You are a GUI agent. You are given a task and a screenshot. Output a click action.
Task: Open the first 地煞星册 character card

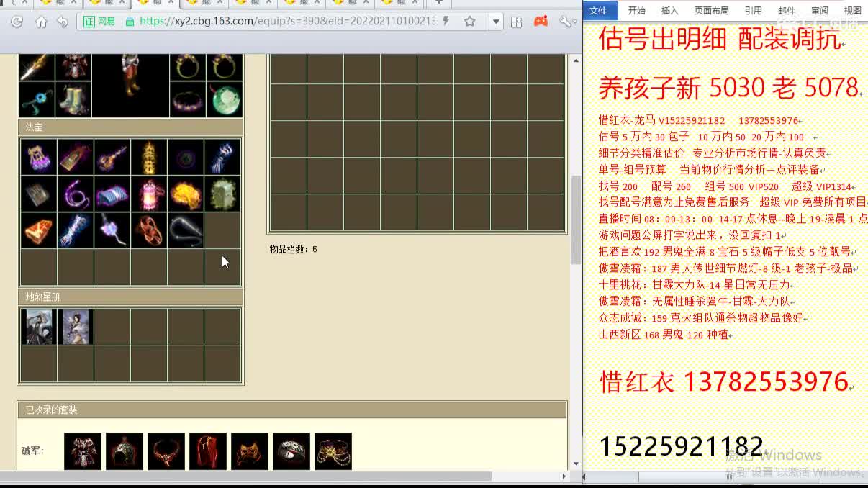(39, 327)
